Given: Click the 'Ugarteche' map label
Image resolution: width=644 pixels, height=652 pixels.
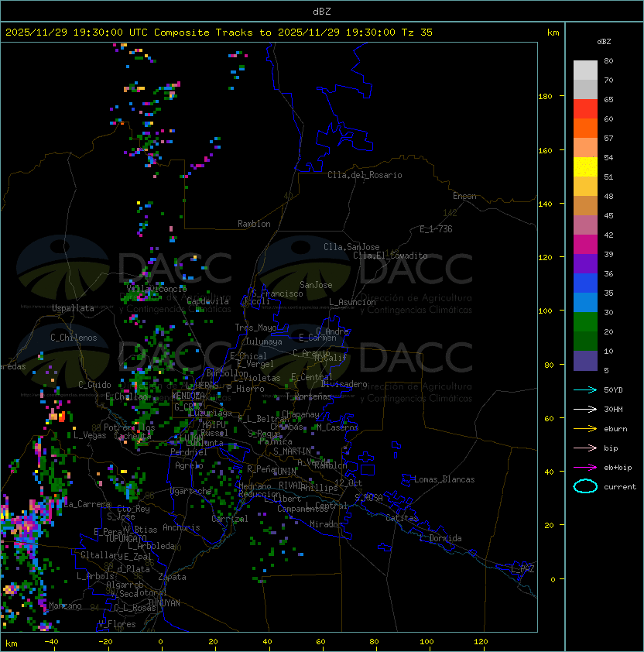Looking at the screenshot, I should click(191, 491).
